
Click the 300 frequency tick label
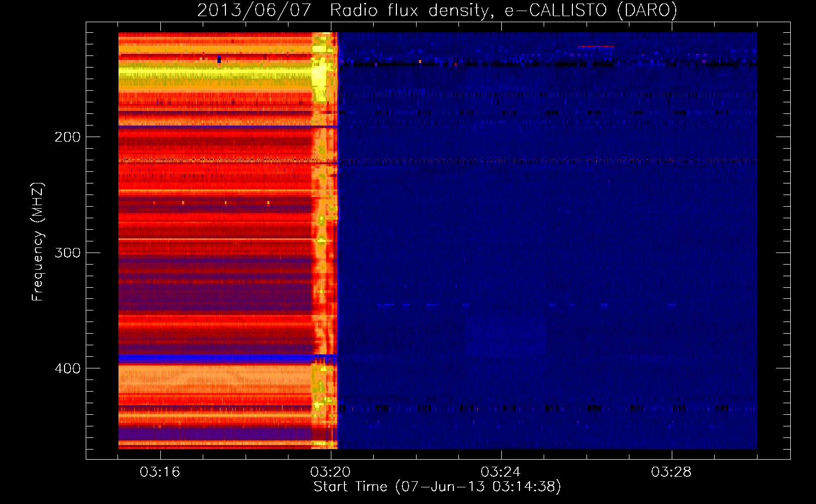68,253
